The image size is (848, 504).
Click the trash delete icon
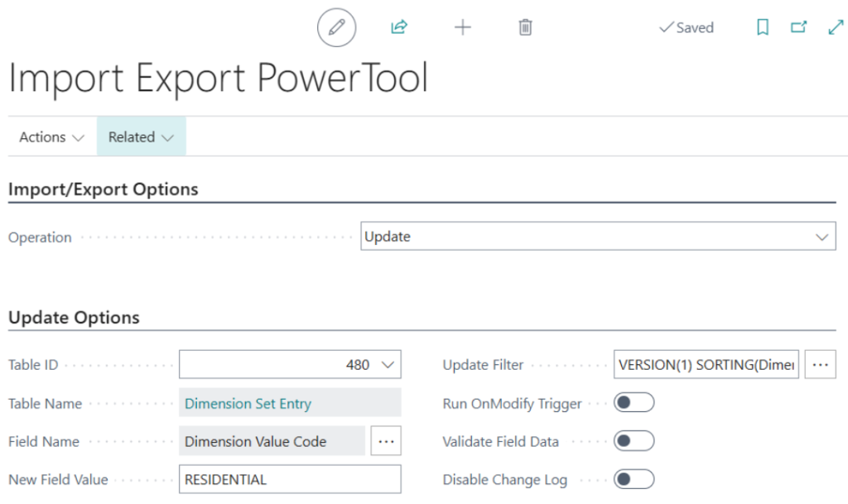[525, 28]
